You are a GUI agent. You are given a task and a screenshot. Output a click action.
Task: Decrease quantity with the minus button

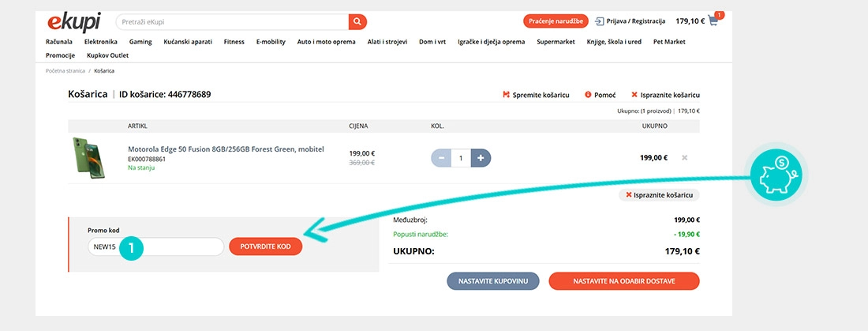pos(441,157)
